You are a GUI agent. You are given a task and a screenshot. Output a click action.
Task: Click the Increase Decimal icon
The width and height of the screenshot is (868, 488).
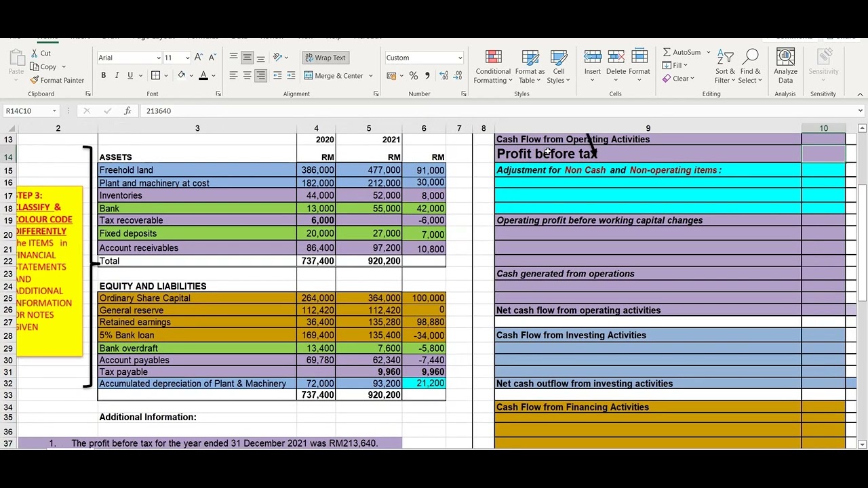click(x=443, y=76)
